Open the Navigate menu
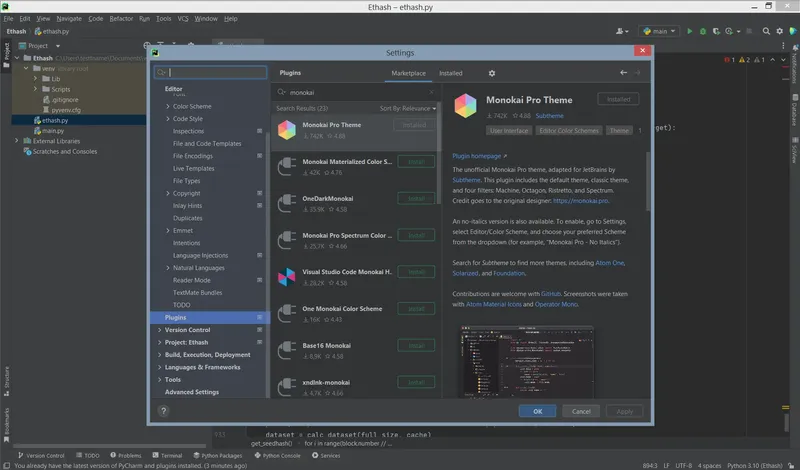Image resolution: width=800 pixels, height=470 pixels. point(69,18)
